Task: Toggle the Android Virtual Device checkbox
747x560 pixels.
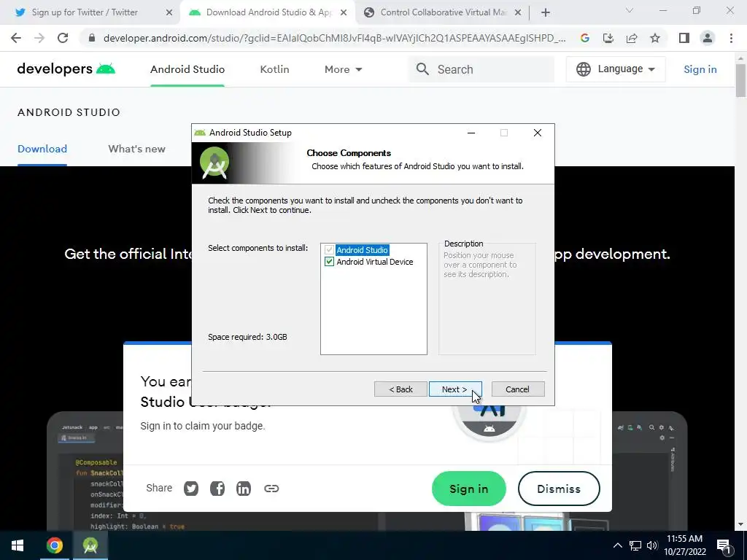Action: [x=329, y=262]
